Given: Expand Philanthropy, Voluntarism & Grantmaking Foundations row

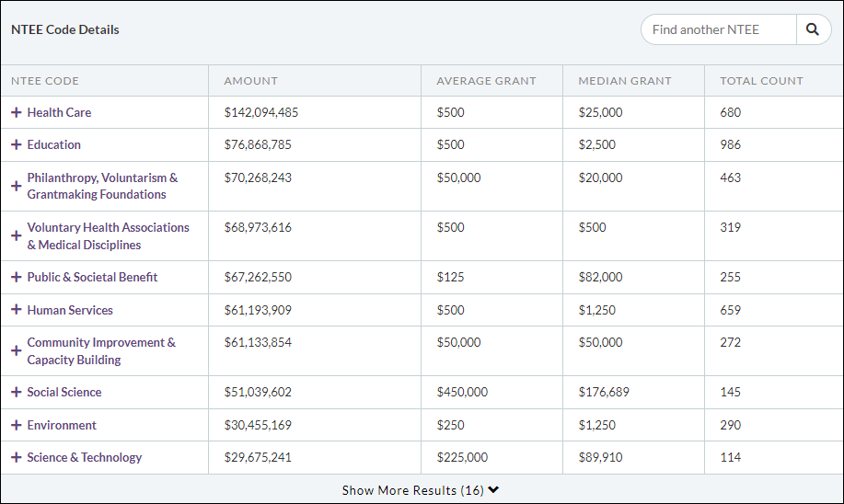Looking at the screenshot, I should (x=16, y=186).
